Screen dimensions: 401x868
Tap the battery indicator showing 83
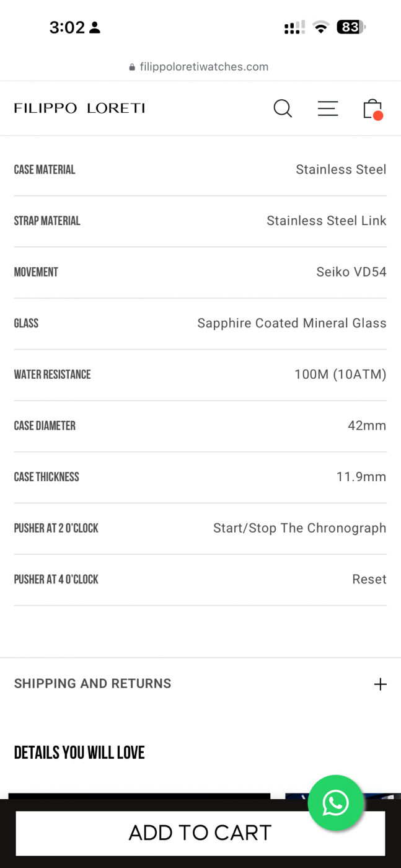(x=351, y=27)
